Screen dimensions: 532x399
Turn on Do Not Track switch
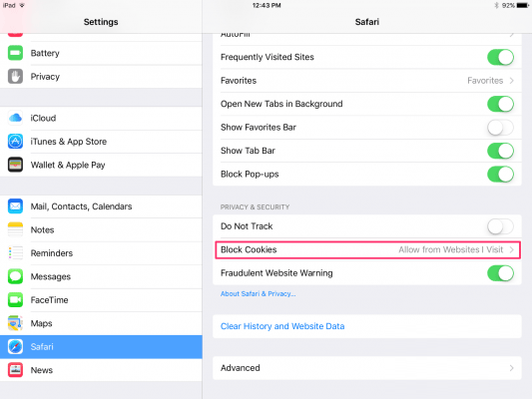(x=500, y=226)
